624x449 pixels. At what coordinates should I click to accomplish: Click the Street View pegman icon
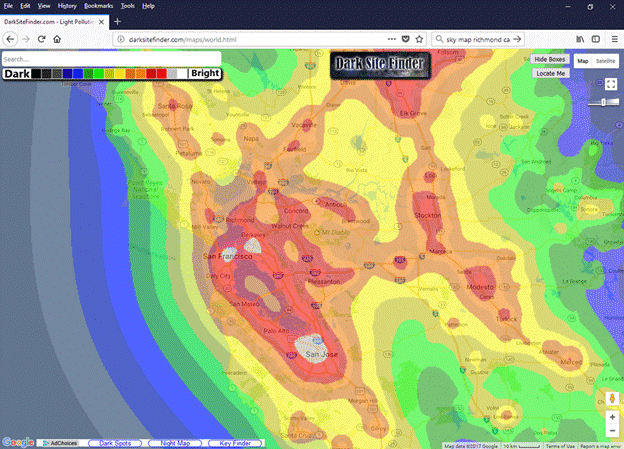pos(611,396)
